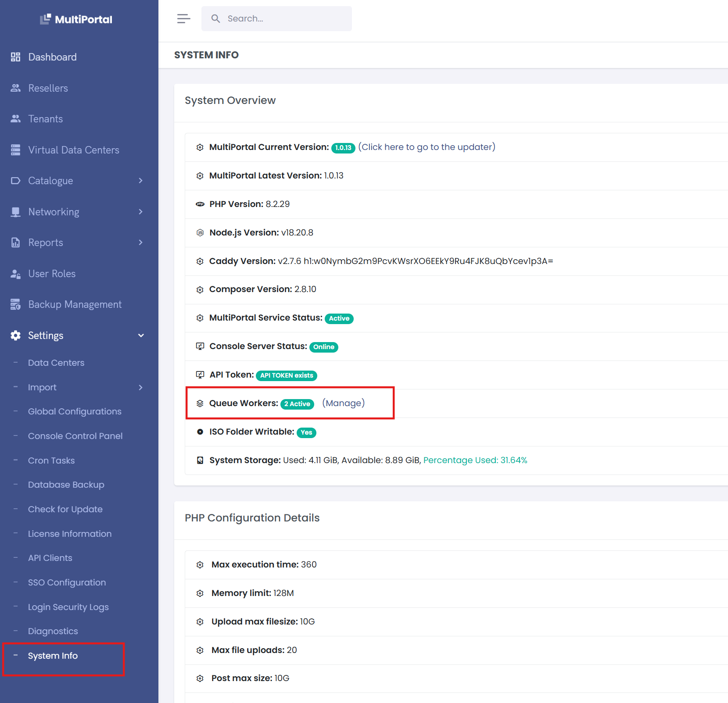Open the queue workers Manage link

[x=343, y=403]
